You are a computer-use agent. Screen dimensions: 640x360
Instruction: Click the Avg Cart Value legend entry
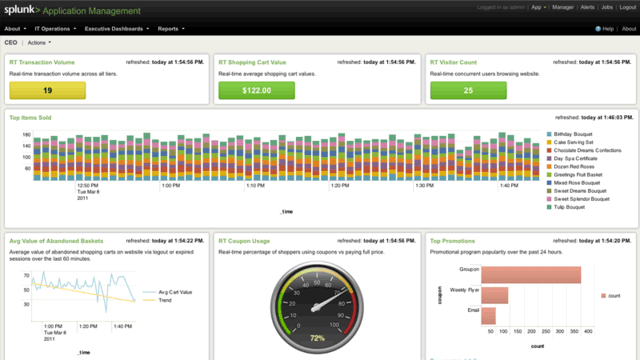[x=167, y=292]
